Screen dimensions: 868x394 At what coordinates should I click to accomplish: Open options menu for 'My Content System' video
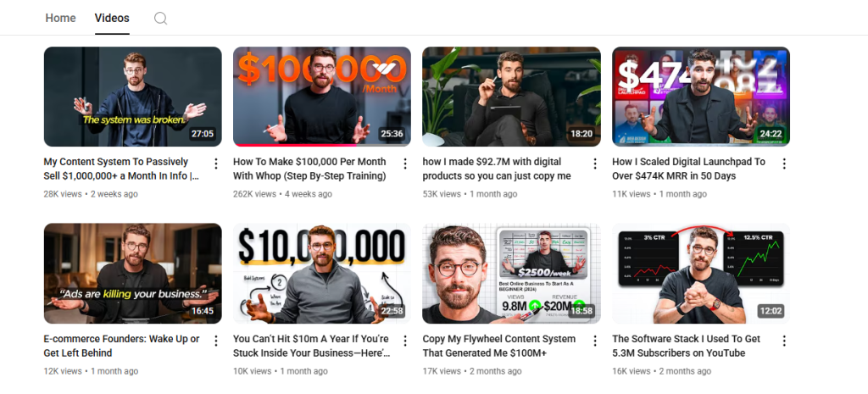pyautogui.click(x=216, y=164)
